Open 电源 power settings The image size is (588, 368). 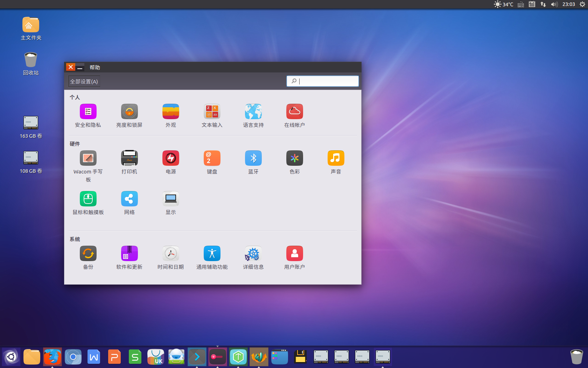pos(171,162)
